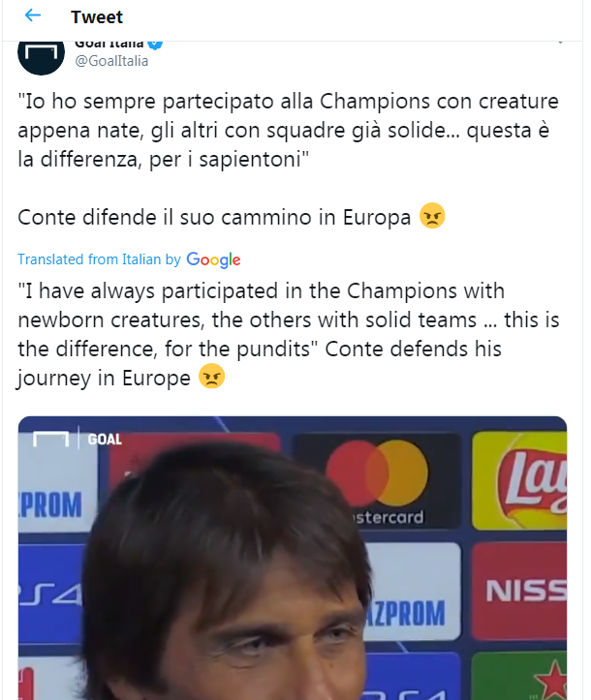Screen dimensions: 591x700
Task: Click the angry emoji after English translation
Action: tap(211, 377)
